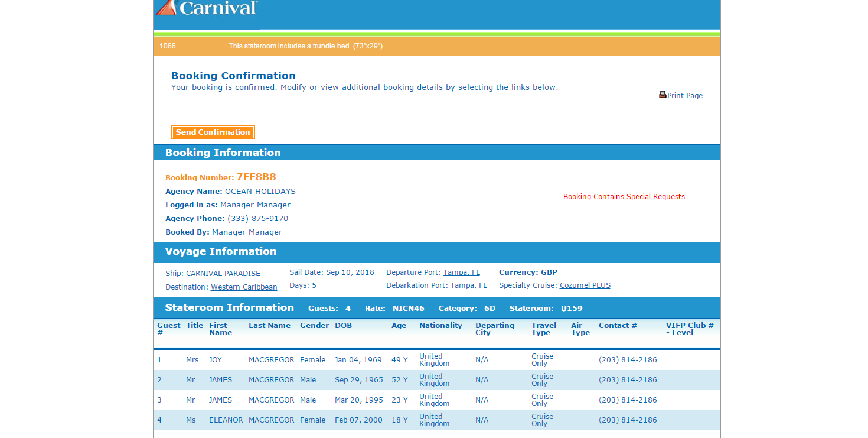Click the Category 6D value
The height and width of the screenshot is (438, 868).
(490, 309)
